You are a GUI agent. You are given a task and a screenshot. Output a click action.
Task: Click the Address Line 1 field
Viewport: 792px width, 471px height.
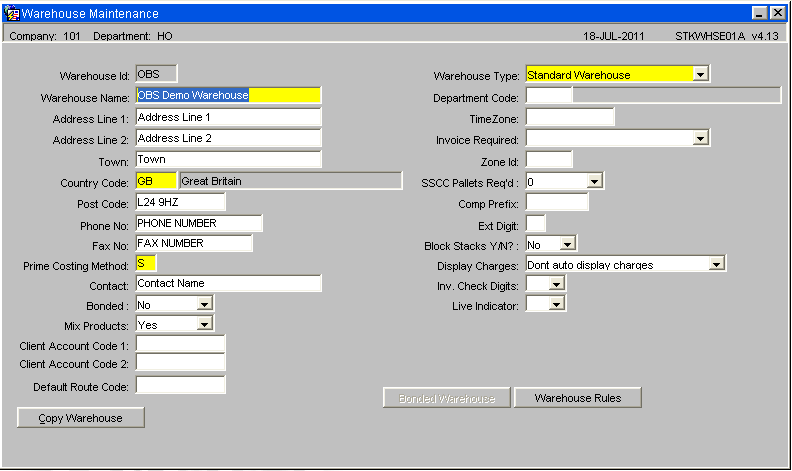(228, 117)
